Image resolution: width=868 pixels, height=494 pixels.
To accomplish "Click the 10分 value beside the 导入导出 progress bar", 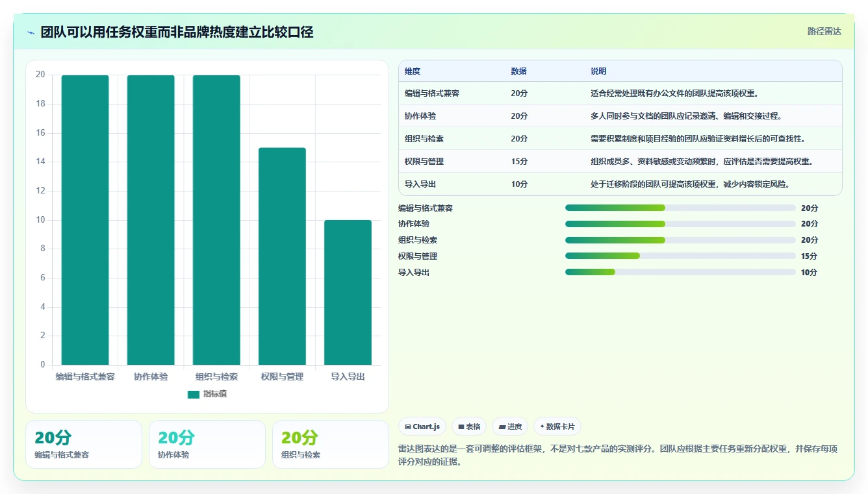I will [x=810, y=273].
